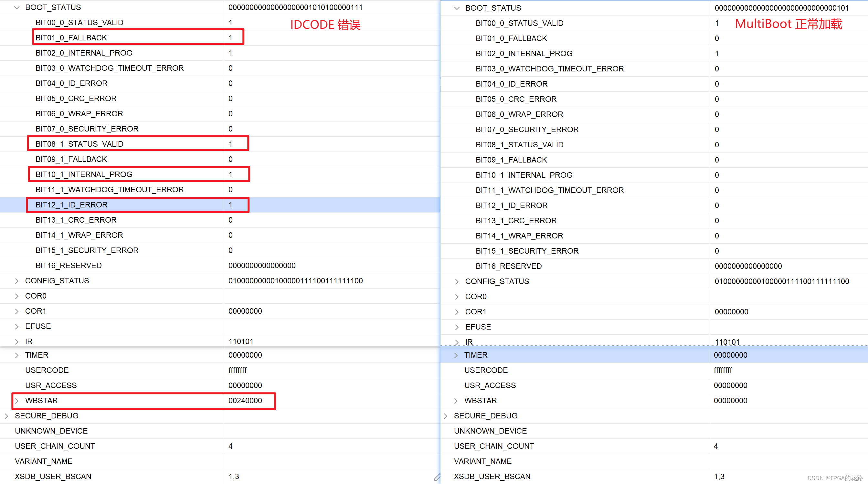Expand left EFUSE property chevron
The width and height of the screenshot is (868, 484).
[x=17, y=326]
